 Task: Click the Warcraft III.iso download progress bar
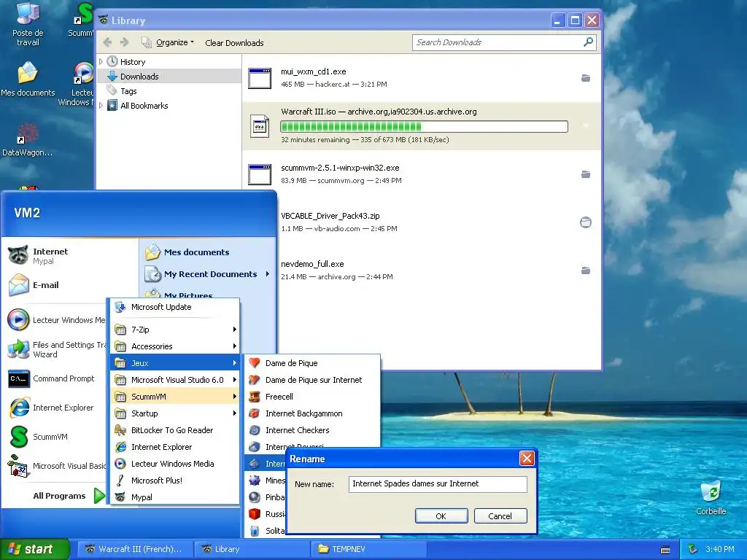(424, 126)
